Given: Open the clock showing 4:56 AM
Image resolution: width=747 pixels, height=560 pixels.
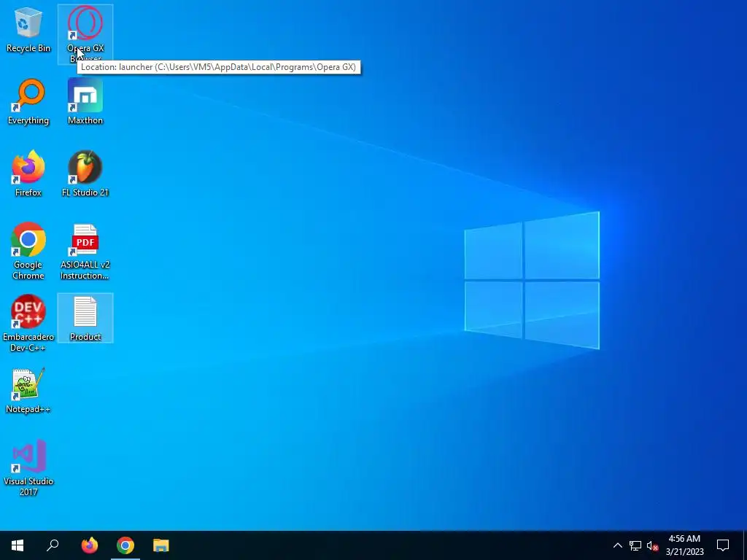Looking at the screenshot, I should coord(684,545).
